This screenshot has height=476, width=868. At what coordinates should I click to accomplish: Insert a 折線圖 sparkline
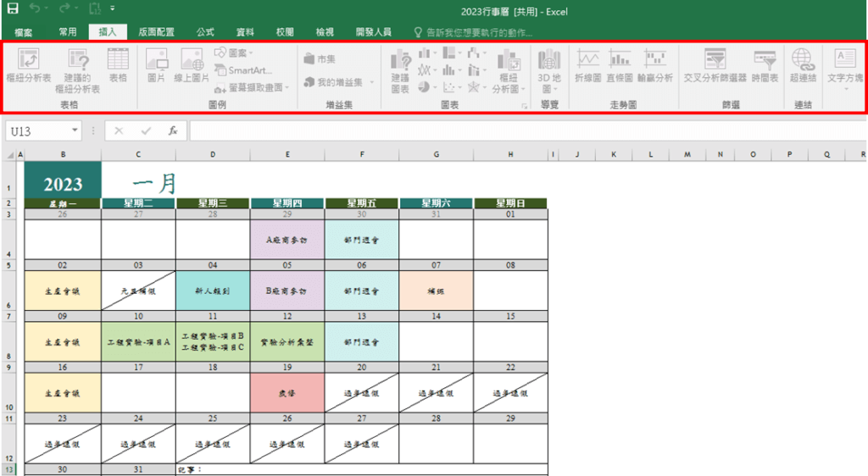[x=587, y=64]
